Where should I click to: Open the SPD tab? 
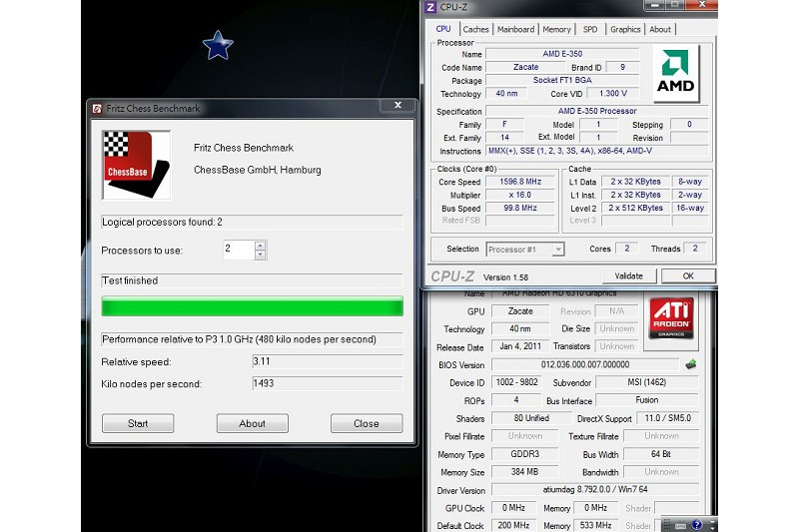click(x=590, y=30)
